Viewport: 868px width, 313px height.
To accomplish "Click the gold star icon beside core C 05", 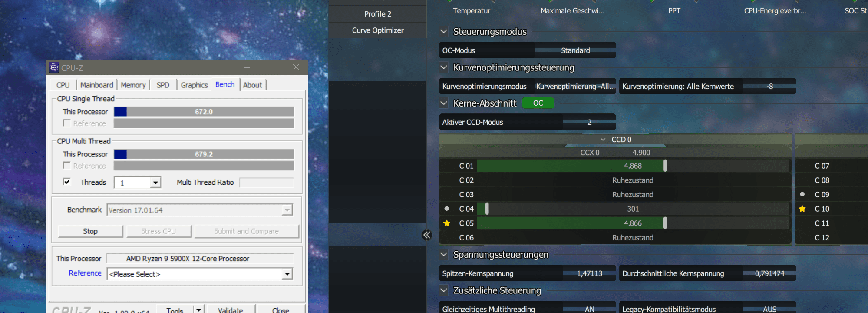I will pyautogui.click(x=447, y=223).
